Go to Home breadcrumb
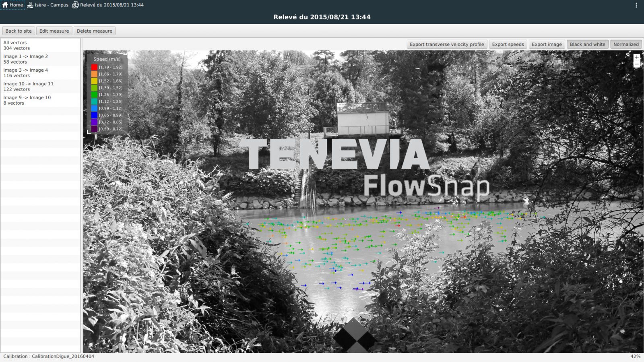The height and width of the screenshot is (362, 644). click(x=12, y=5)
